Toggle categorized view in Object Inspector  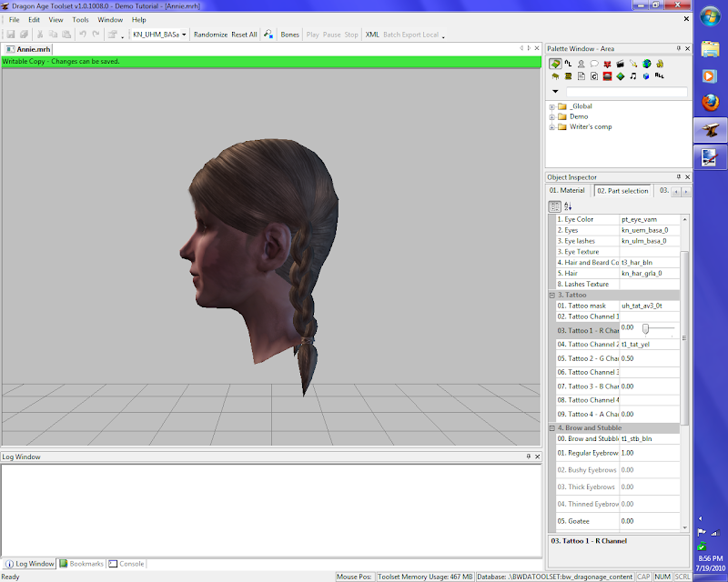[x=555, y=206]
